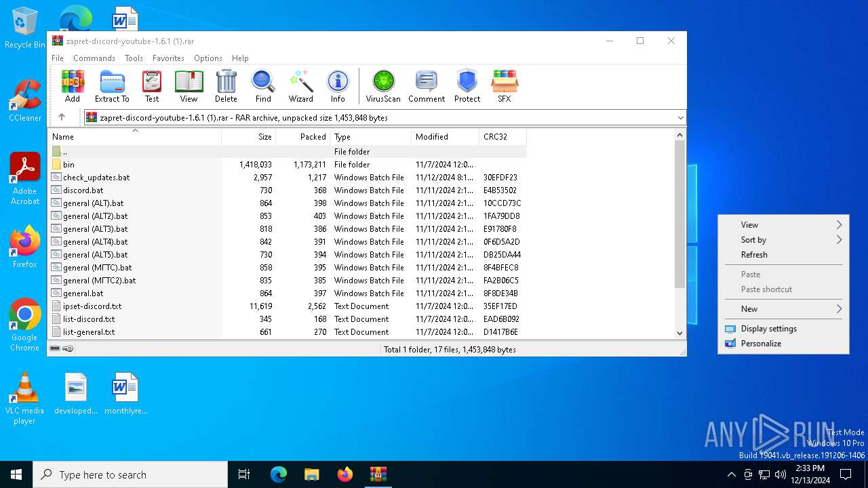Open the Options menu
This screenshot has height=488, width=868.
click(208, 58)
